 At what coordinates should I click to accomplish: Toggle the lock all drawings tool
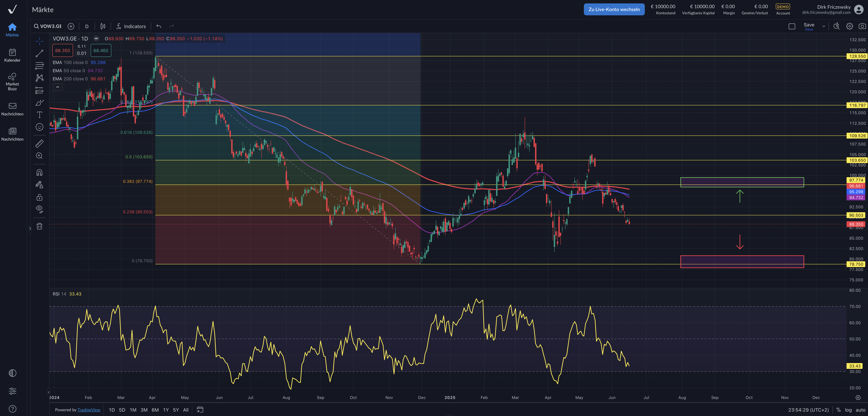coord(39,197)
